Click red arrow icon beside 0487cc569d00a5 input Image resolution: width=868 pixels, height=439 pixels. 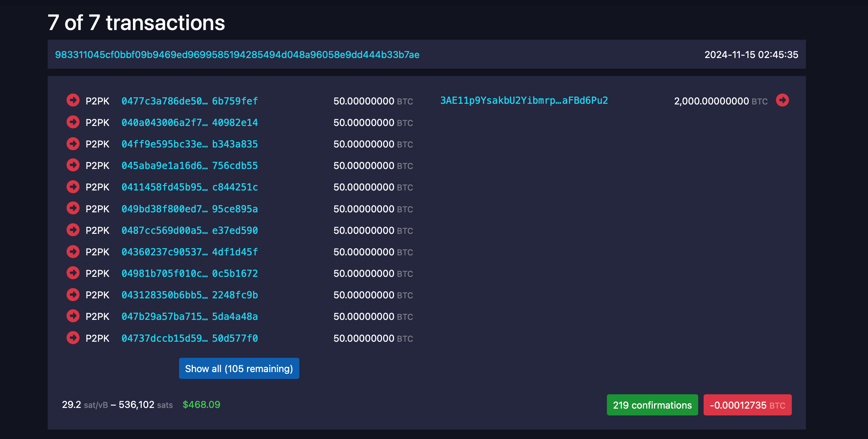(73, 230)
